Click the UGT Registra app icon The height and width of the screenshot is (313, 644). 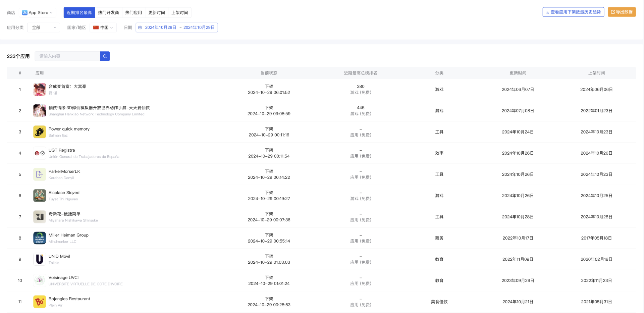click(40, 153)
